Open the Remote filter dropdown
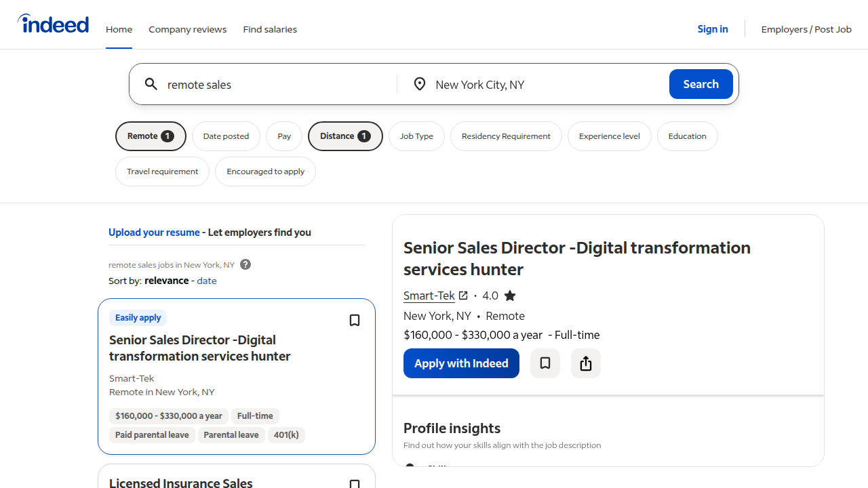Viewport: 868px width, 488px height. [x=151, y=136]
